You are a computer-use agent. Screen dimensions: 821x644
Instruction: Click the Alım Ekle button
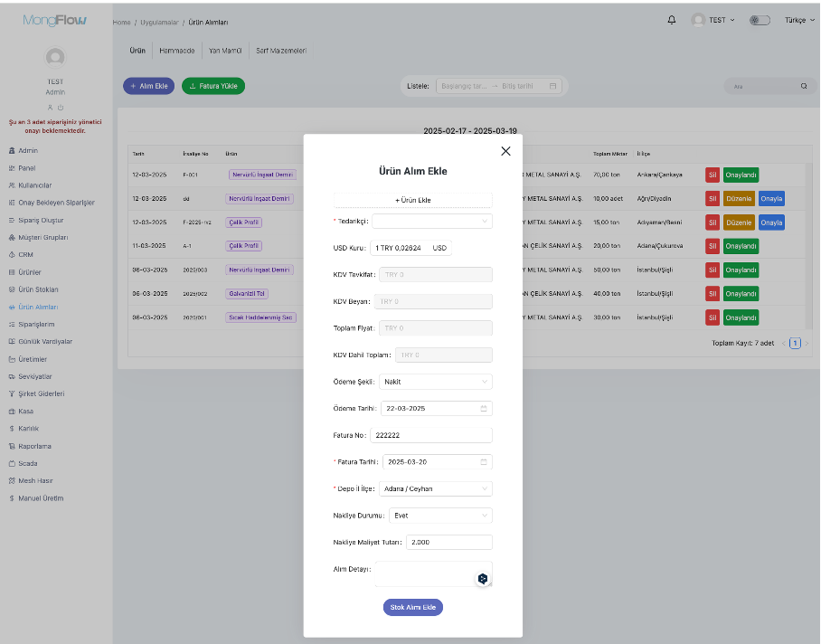(148, 86)
